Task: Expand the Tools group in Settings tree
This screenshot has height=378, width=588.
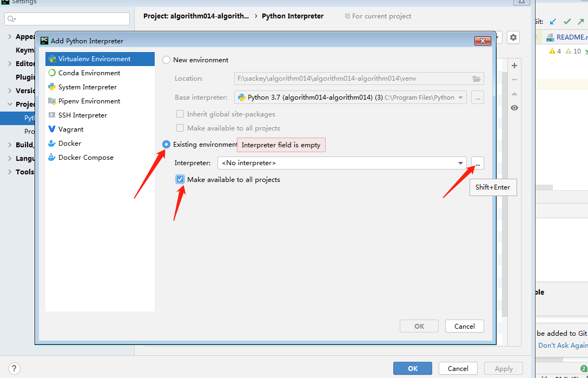Action: point(10,172)
